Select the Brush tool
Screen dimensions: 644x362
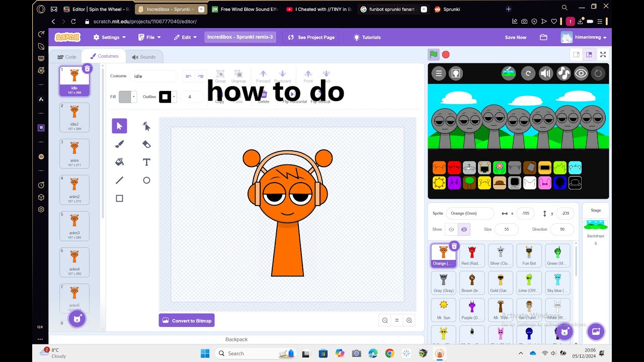point(119,144)
